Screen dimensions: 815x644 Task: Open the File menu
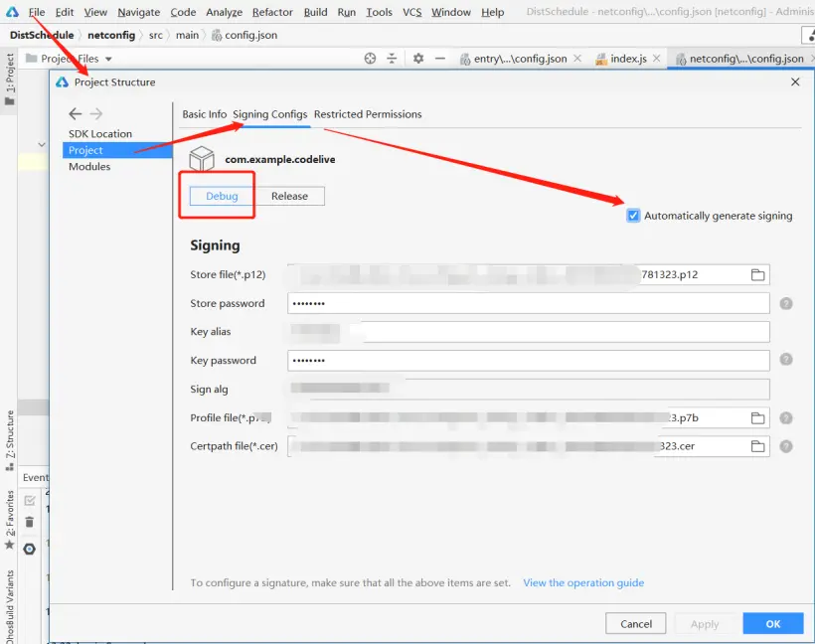[37, 12]
